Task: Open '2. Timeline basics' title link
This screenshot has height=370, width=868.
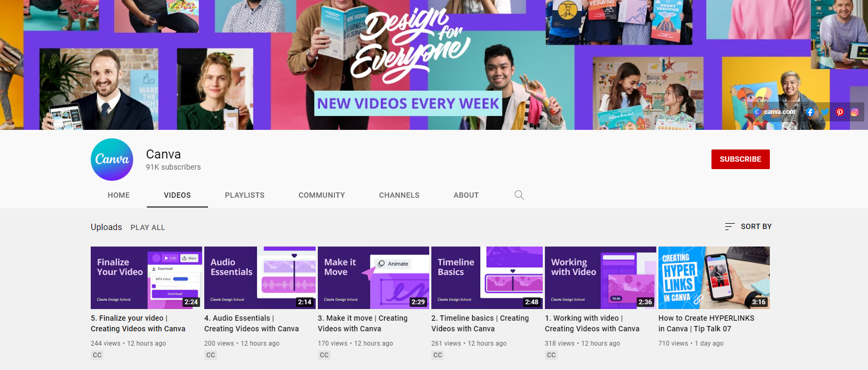Action: point(480,323)
